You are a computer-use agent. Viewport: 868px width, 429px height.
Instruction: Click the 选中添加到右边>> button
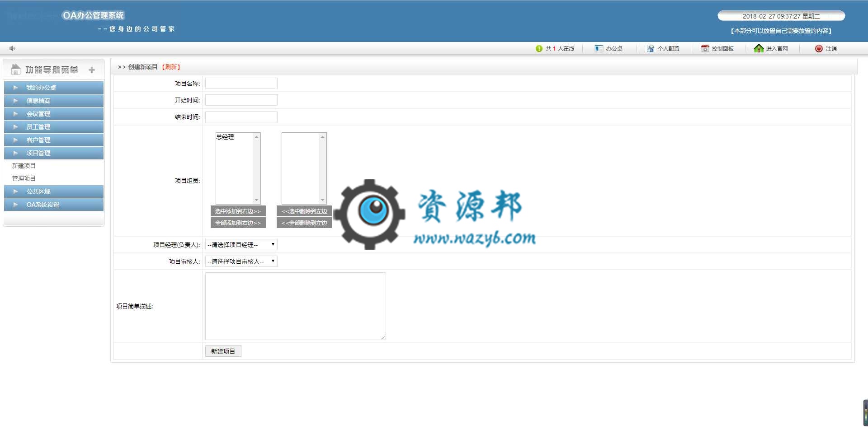click(238, 211)
